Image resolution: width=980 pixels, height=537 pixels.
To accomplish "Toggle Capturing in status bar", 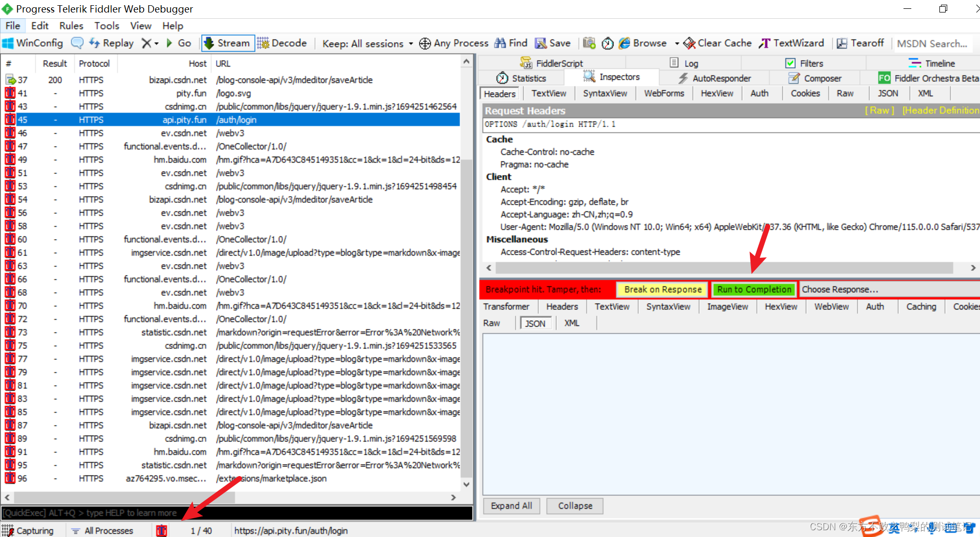I will point(28,530).
